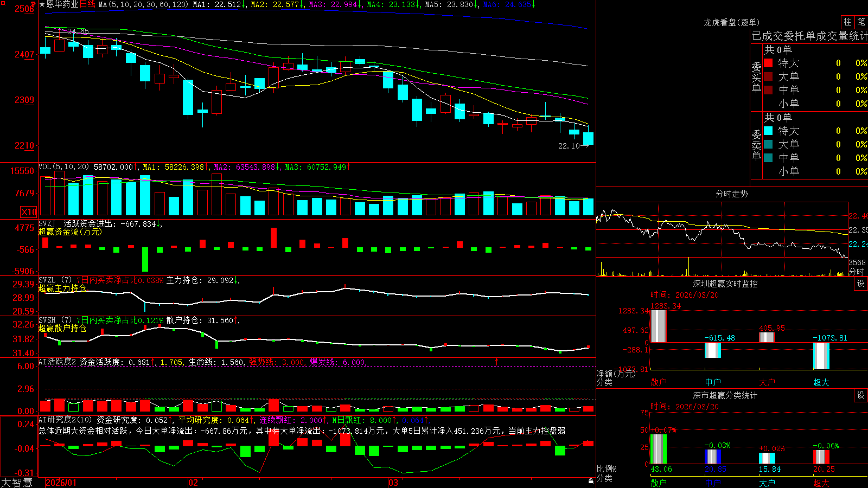
Task: Click the 深圳超赢实时监控 panel title
Action: 725,284
